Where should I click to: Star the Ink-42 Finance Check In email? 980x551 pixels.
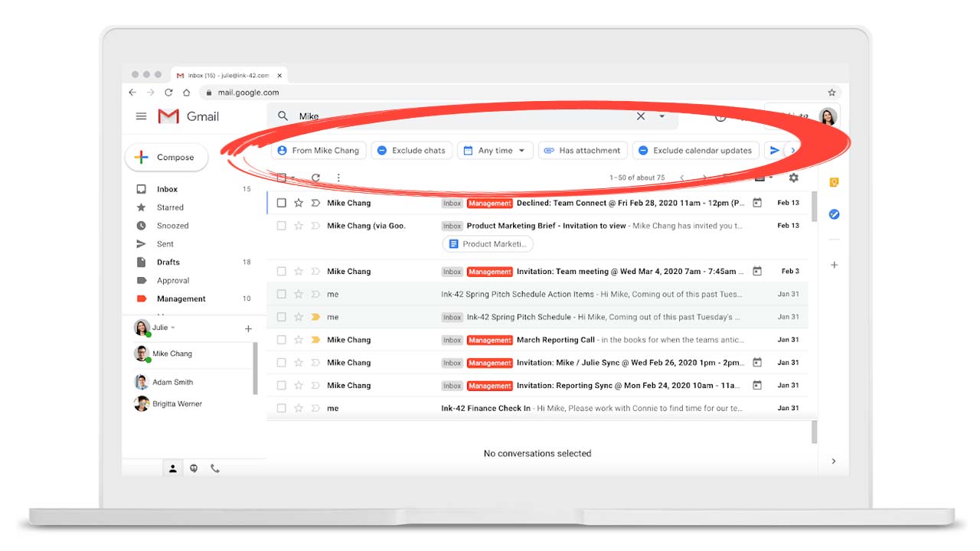coord(299,409)
